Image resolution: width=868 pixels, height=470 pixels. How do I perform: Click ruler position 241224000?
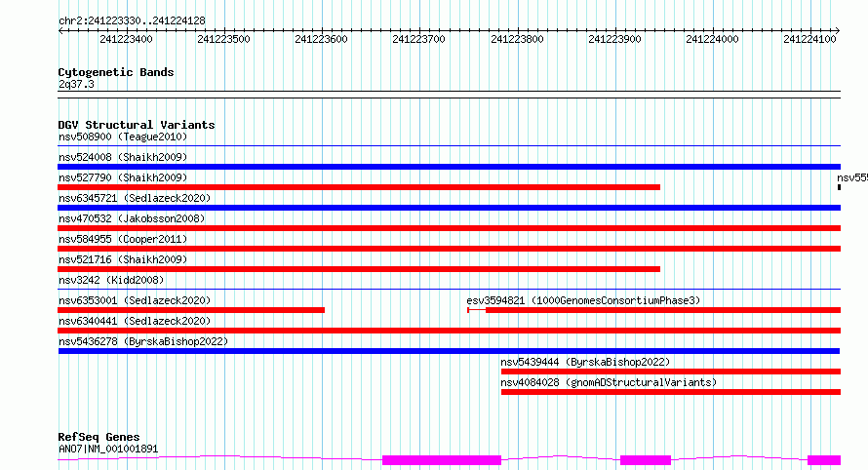point(712,39)
